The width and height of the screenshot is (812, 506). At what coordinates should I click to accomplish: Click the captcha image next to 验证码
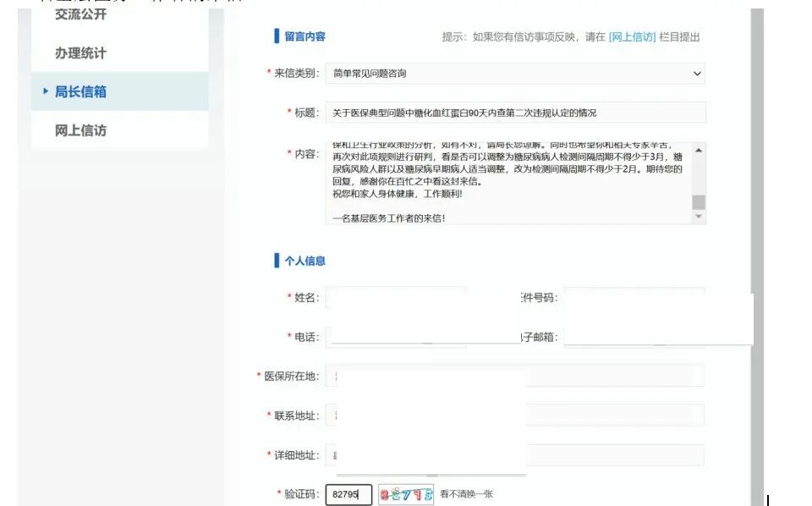pos(405,494)
